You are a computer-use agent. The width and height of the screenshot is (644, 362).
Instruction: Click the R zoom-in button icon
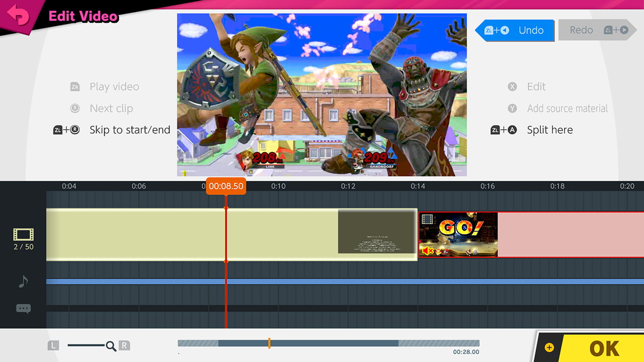(124, 345)
